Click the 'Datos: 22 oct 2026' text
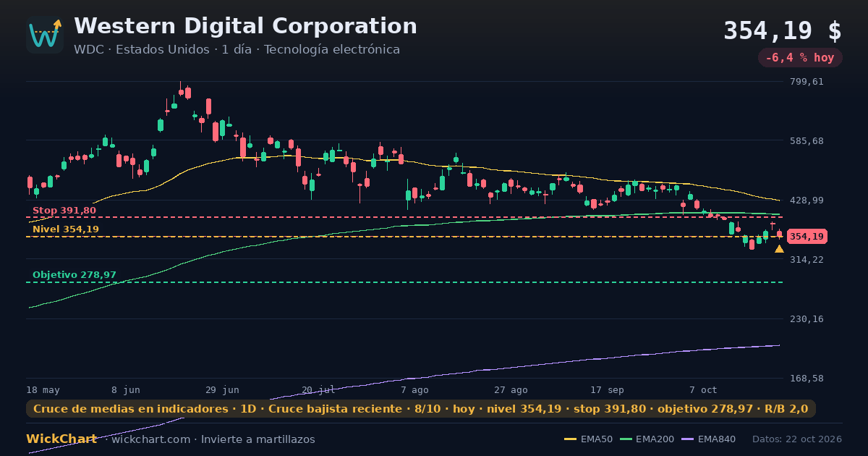Viewport: 868px width, 456px height. [797, 439]
